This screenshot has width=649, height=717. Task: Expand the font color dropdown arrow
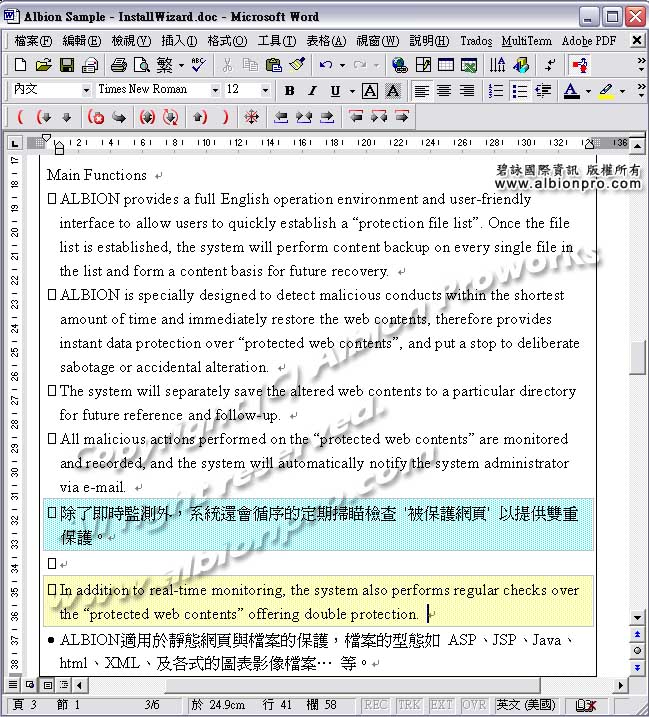click(x=588, y=91)
